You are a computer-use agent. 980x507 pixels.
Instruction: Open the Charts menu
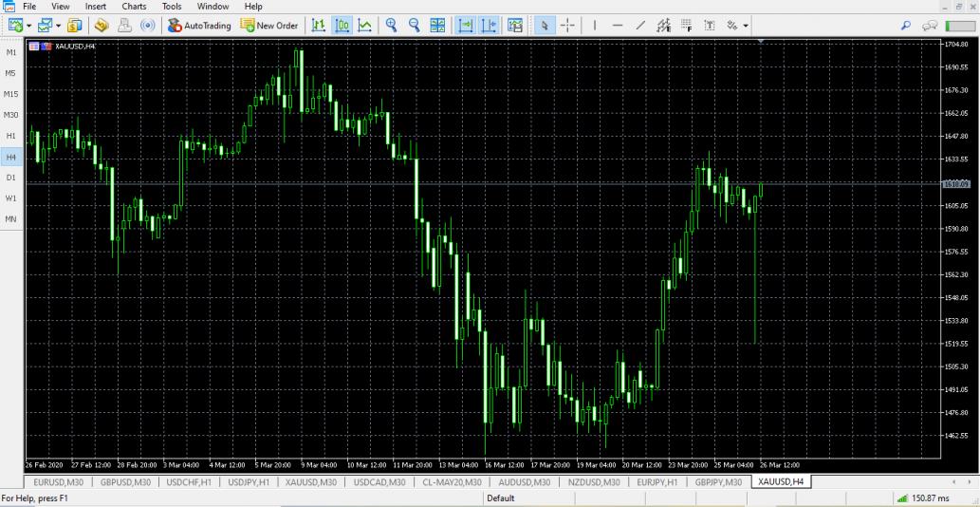click(x=134, y=7)
